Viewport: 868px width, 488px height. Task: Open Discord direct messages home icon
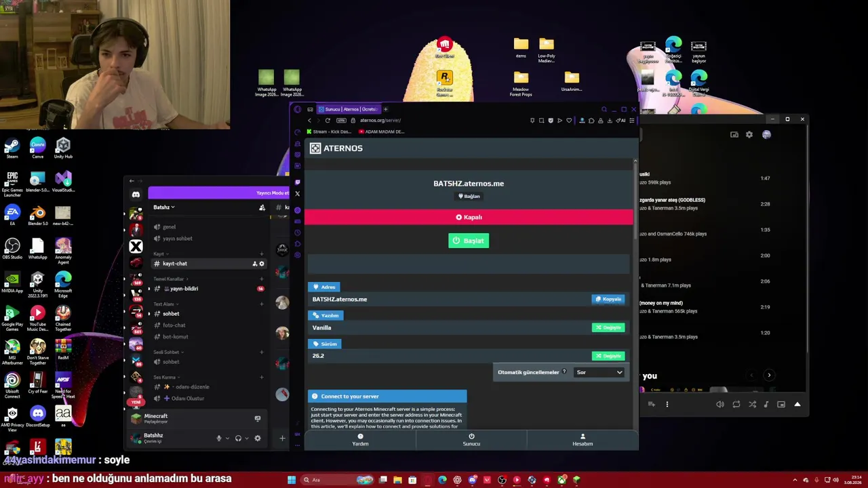tap(136, 195)
